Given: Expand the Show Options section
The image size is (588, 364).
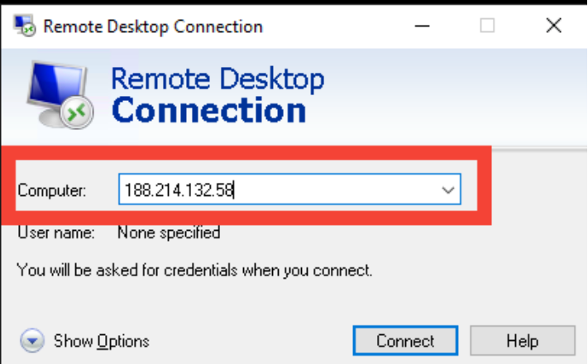Looking at the screenshot, I should click(101, 341).
